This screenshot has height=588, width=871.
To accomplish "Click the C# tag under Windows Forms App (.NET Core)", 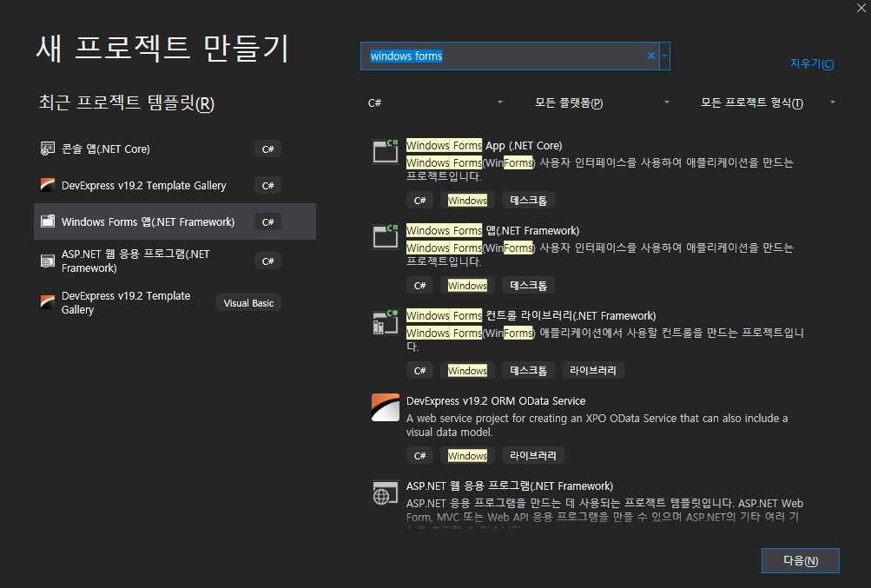I will (419, 200).
